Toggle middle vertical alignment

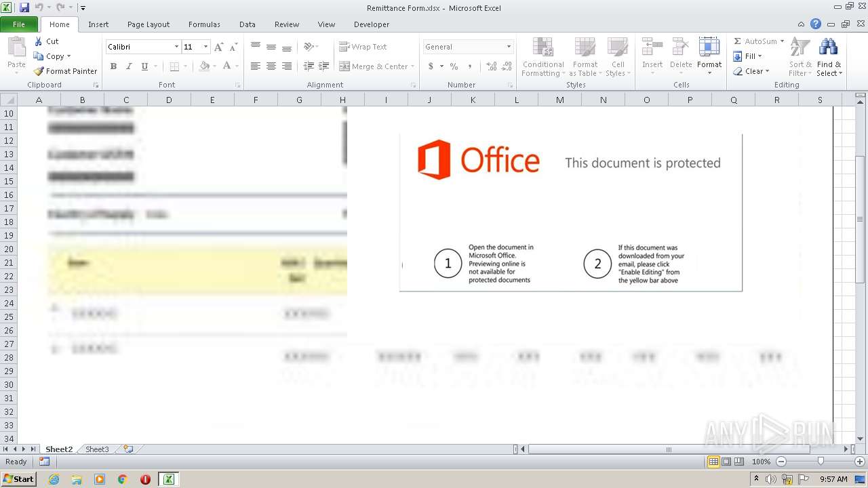coord(271,47)
